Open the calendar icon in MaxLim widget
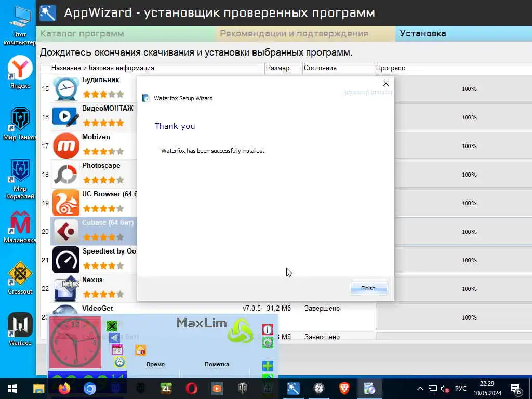Screen dimensions: 532x399 [x=117, y=350]
